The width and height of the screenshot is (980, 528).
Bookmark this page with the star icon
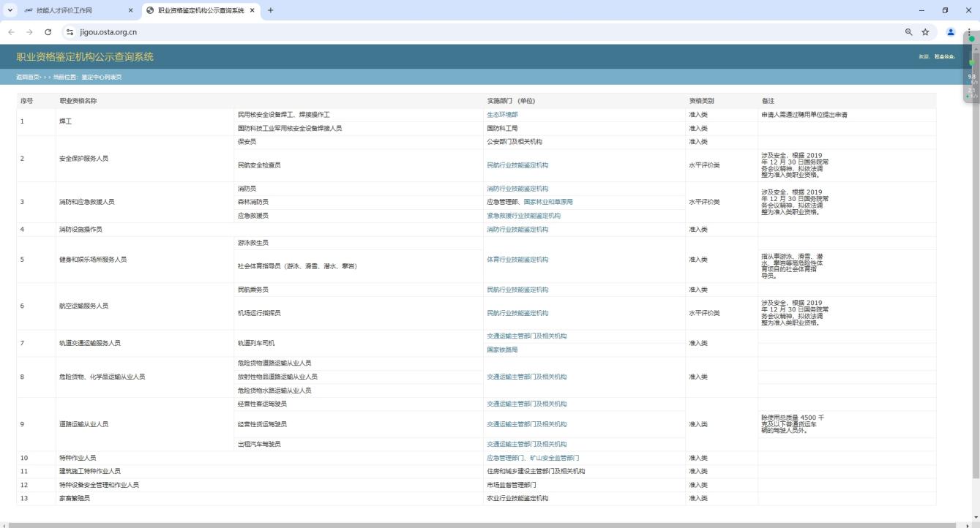point(925,32)
